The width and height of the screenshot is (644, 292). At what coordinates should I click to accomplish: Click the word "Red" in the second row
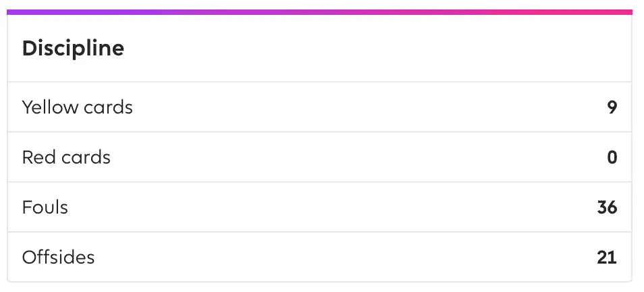pos(36,157)
